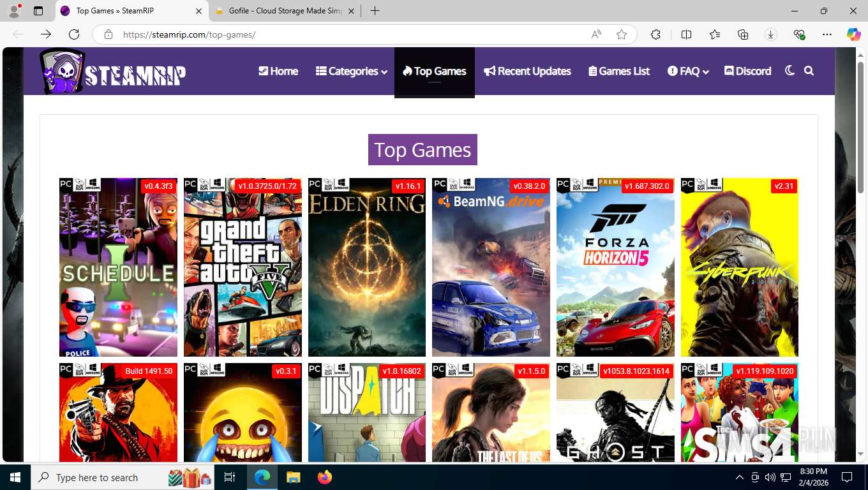This screenshot has height=490, width=868.
Task: Open the Forza Horizon 5 cover
Action: tap(615, 267)
